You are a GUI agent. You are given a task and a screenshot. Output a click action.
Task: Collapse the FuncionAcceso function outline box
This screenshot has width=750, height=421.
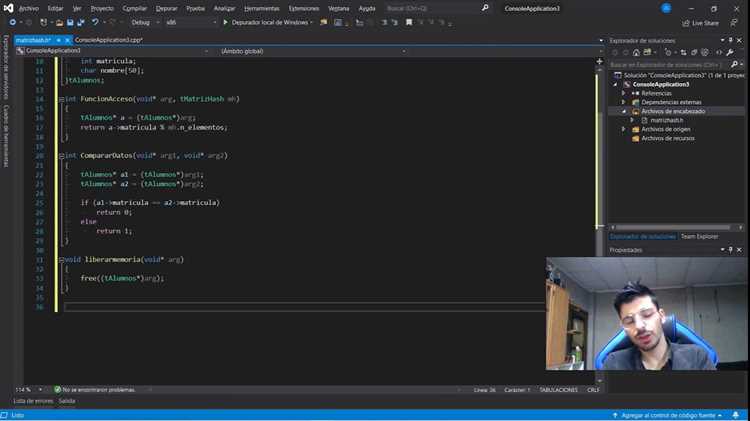tap(61, 99)
